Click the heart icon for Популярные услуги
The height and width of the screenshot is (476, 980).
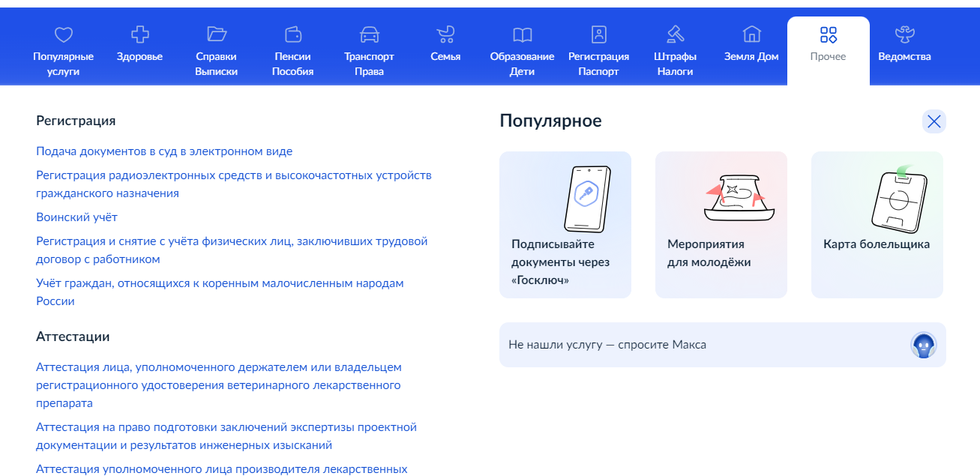(63, 34)
